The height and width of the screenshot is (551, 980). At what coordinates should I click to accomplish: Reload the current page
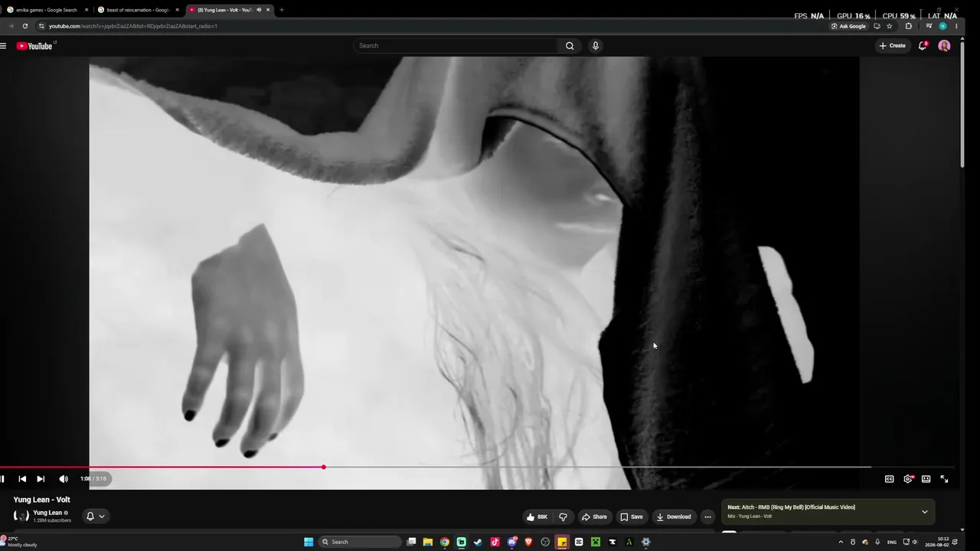pos(24,26)
